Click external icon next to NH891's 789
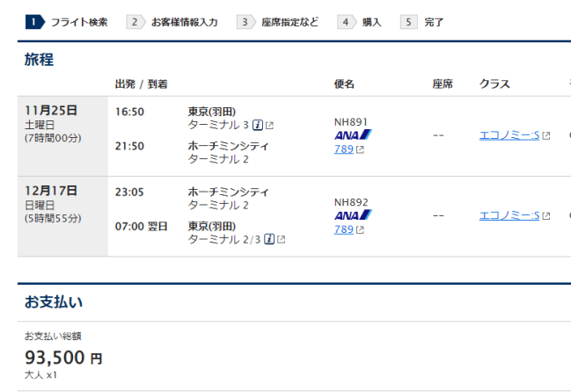This screenshot has height=392, width=571. (360, 149)
